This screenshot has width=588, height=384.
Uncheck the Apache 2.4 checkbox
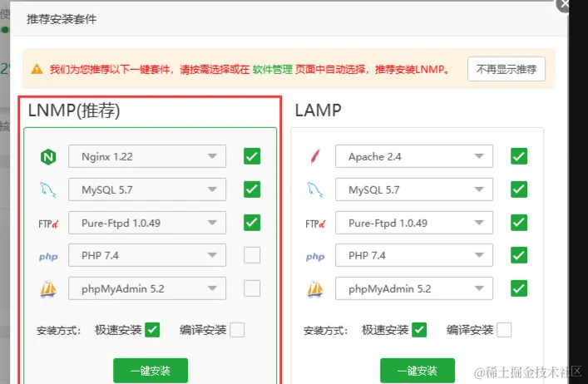click(x=519, y=156)
